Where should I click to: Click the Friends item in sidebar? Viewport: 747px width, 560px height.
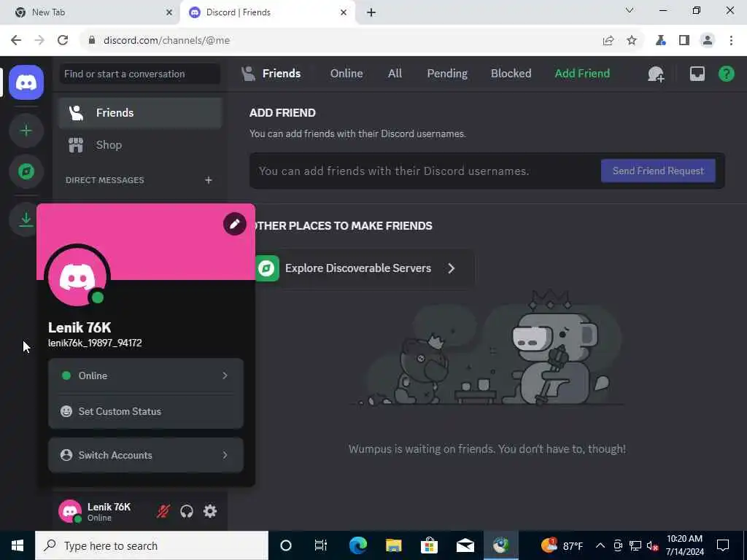pyautogui.click(x=141, y=113)
